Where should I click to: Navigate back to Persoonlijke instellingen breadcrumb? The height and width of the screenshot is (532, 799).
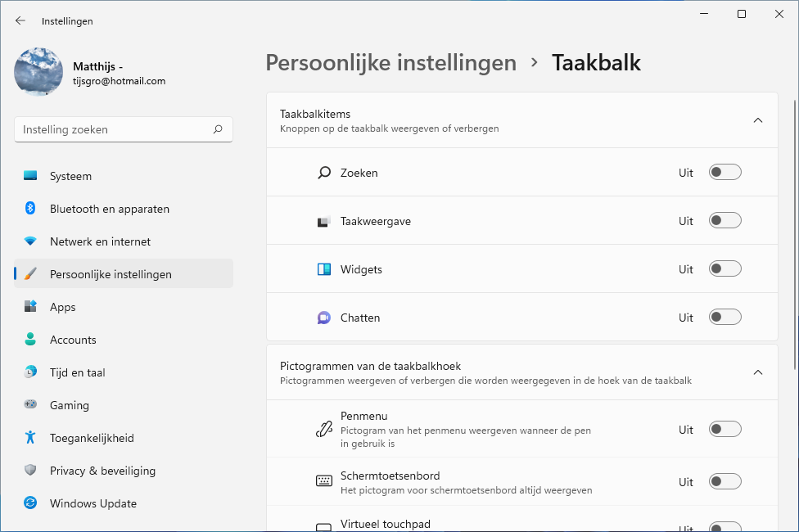coord(390,63)
